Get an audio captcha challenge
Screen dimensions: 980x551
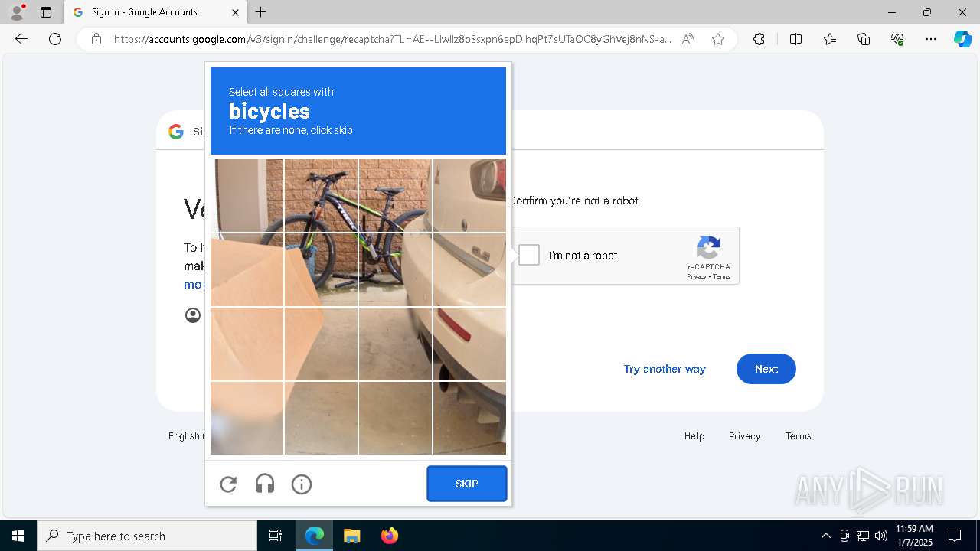265,484
